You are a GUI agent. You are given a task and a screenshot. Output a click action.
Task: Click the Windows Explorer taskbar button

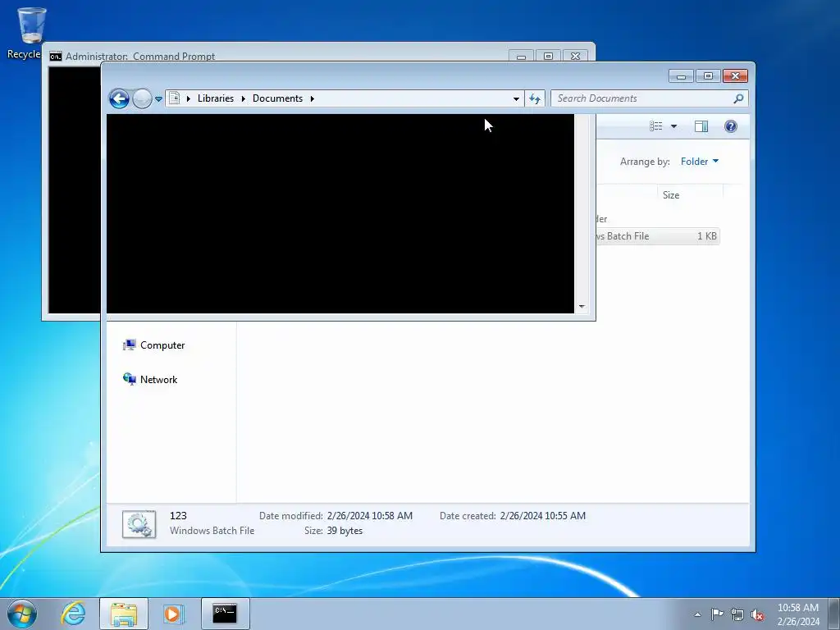124,614
